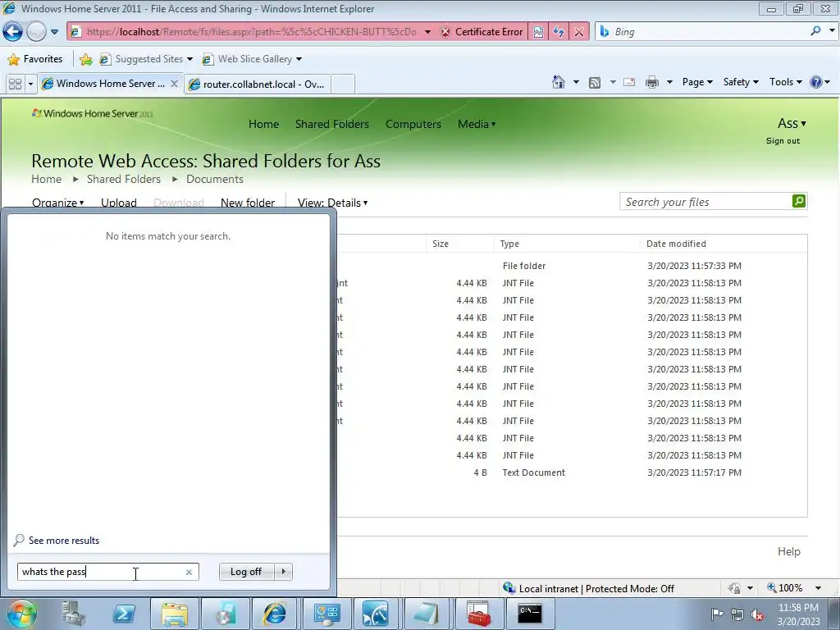Open the View: Details dropdown
This screenshot has height=630, width=840.
point(332,203)
